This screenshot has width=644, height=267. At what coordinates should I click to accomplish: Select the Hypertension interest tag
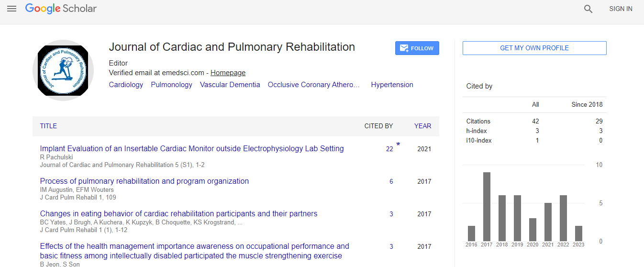click(x=392, y=85)
